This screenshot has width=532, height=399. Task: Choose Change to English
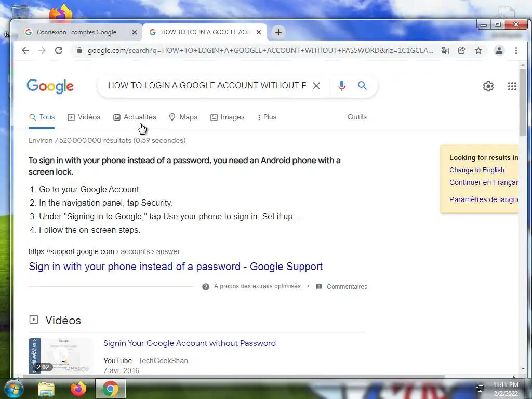tap(477, 170)
